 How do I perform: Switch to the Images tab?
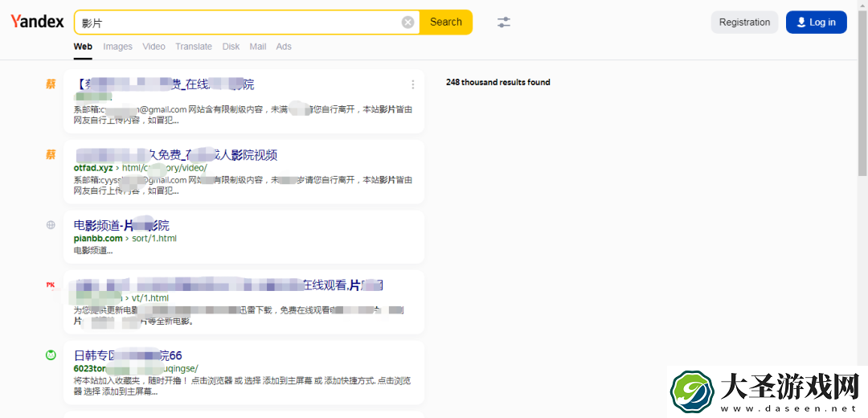[118, 47]
